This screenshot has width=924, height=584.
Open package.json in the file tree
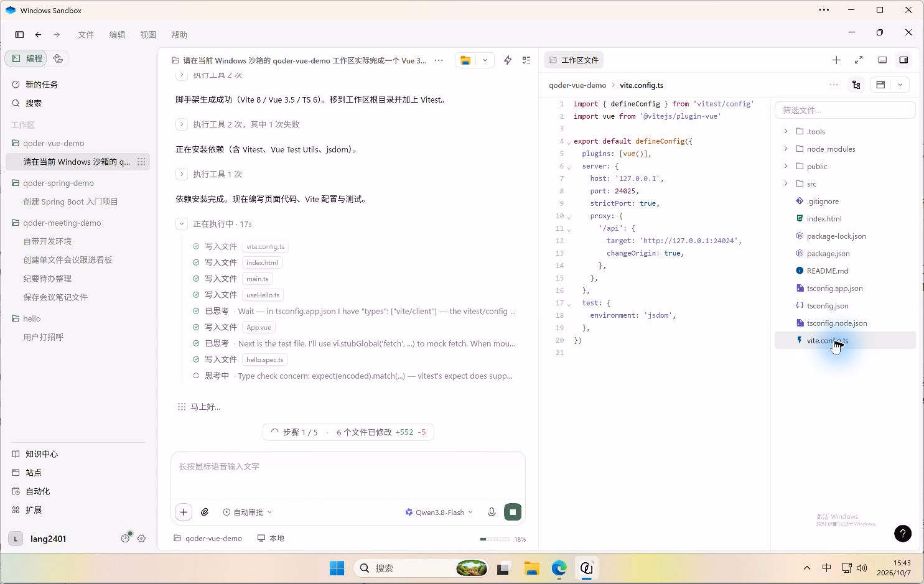pyautogui.click(x=828, y=254)
